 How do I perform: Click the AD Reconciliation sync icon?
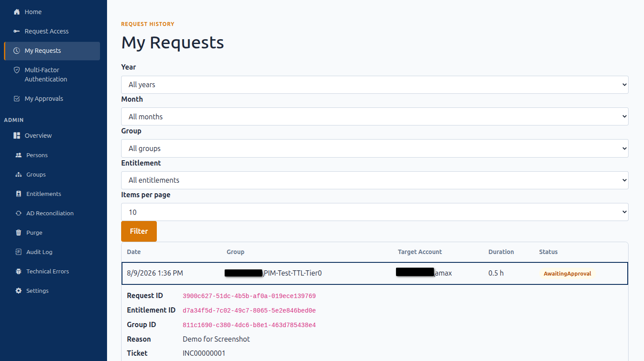pyautogui.click(x=19, y=213)
